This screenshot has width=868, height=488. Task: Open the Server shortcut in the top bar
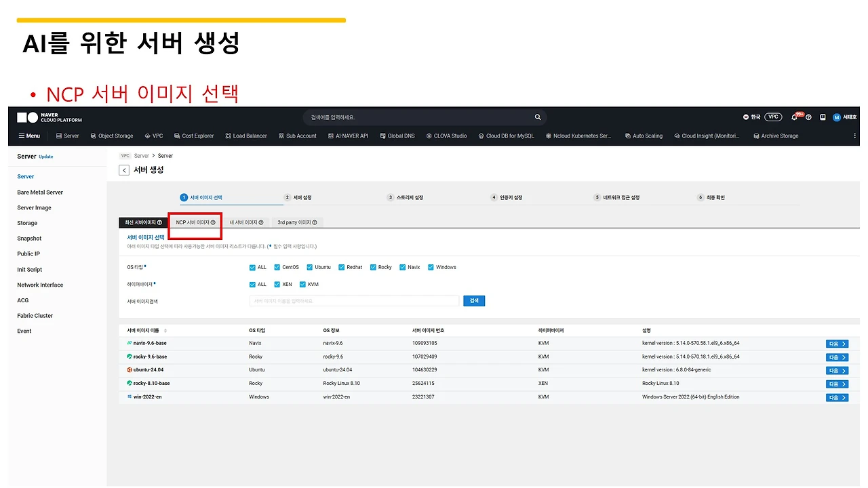(67, 136)
